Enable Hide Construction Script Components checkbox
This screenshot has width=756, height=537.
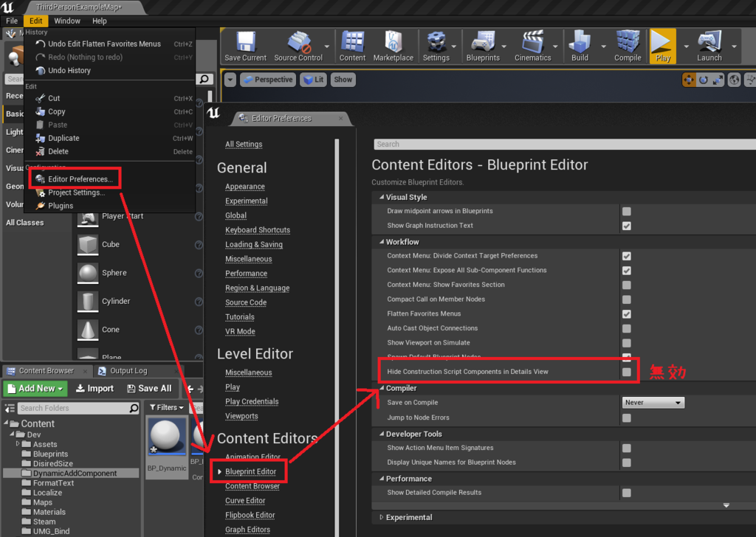[626, 372]
